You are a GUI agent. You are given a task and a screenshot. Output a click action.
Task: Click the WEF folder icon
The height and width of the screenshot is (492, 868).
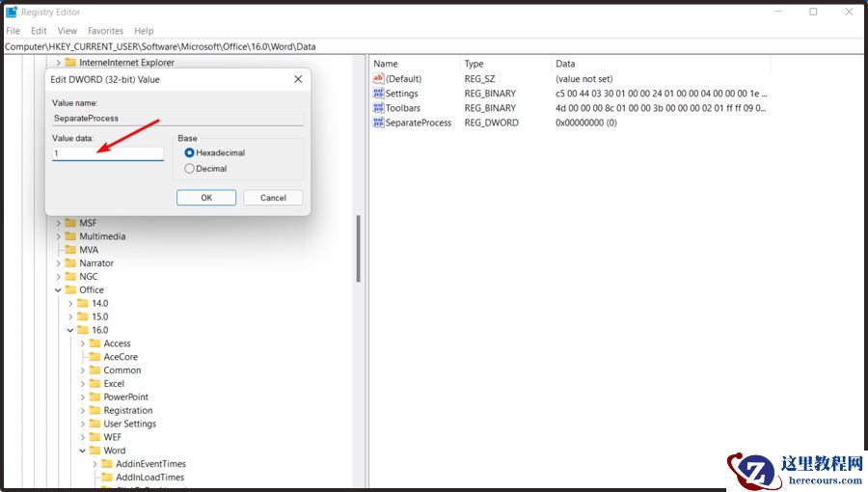pos(95,437)
